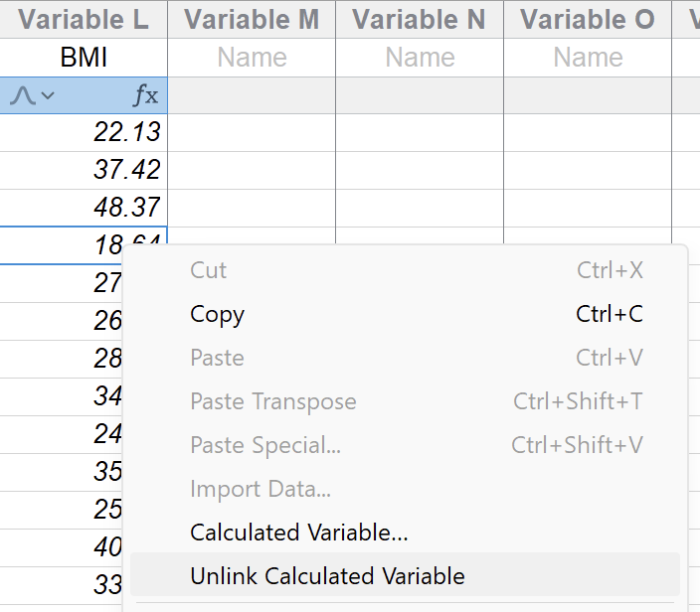Click the Cut menu entry
The width and height of the screenshot is (700, 612).
tap(209, 270)
